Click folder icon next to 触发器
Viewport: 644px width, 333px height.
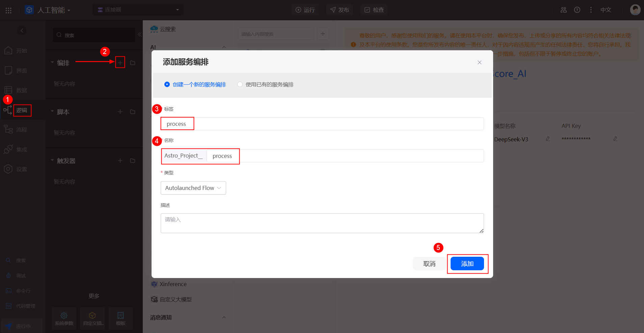coord(133,161)
